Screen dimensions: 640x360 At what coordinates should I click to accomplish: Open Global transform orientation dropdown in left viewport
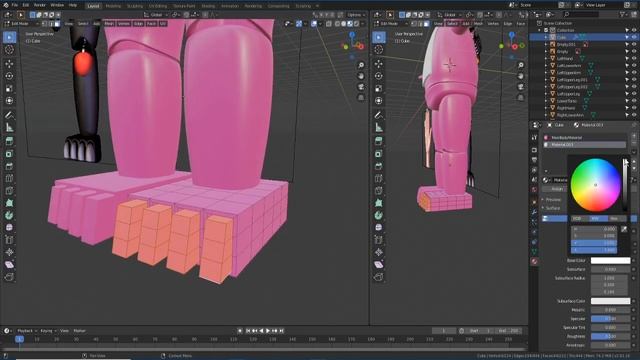click(x=156, y=15)
